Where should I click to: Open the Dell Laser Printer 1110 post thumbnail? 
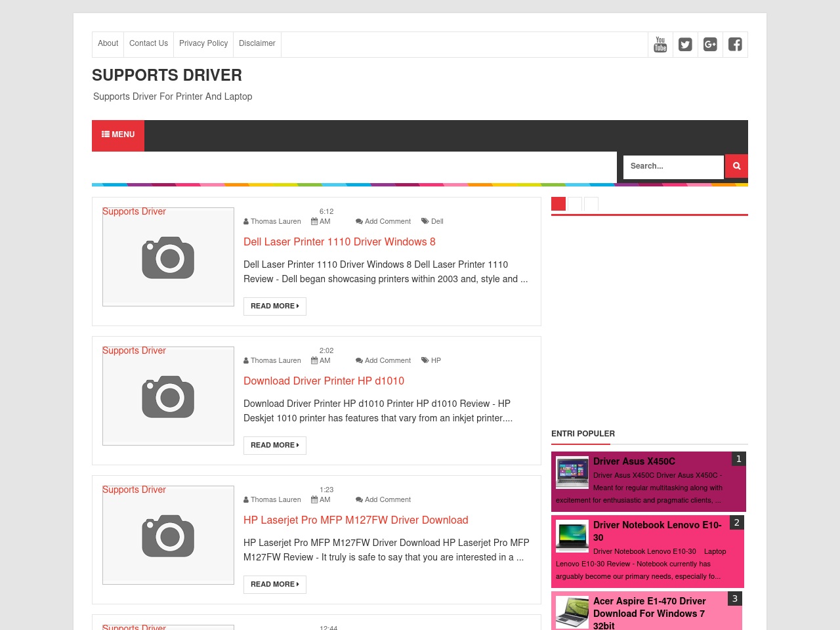click(x=168, y=257)
